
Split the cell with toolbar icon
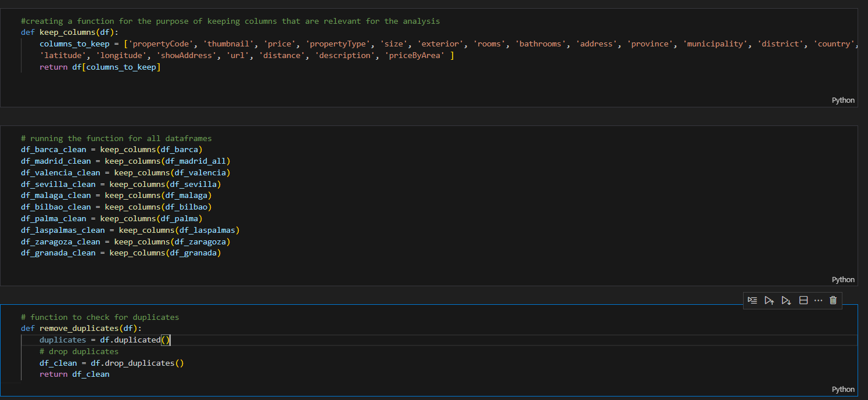(x=804, y=300)
